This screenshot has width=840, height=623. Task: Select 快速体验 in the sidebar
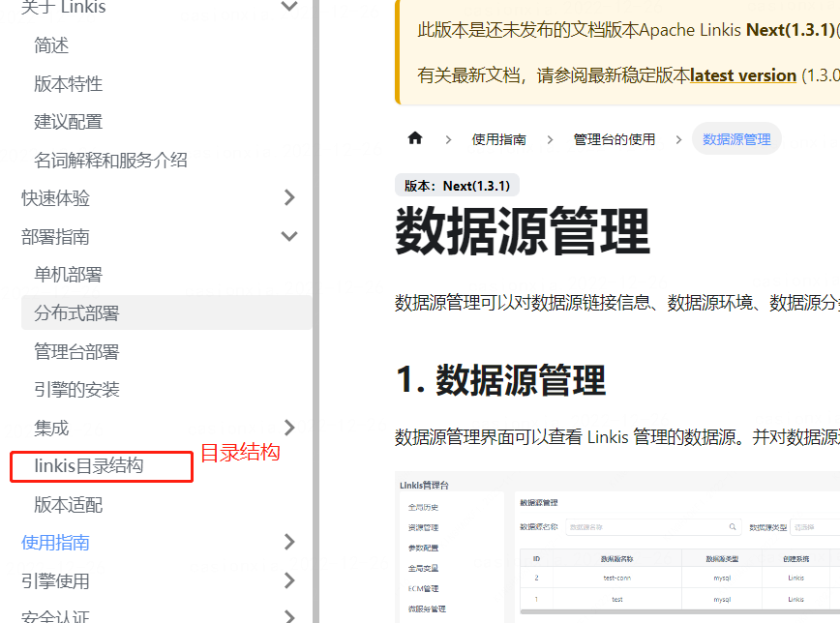(x=55, y=197)
